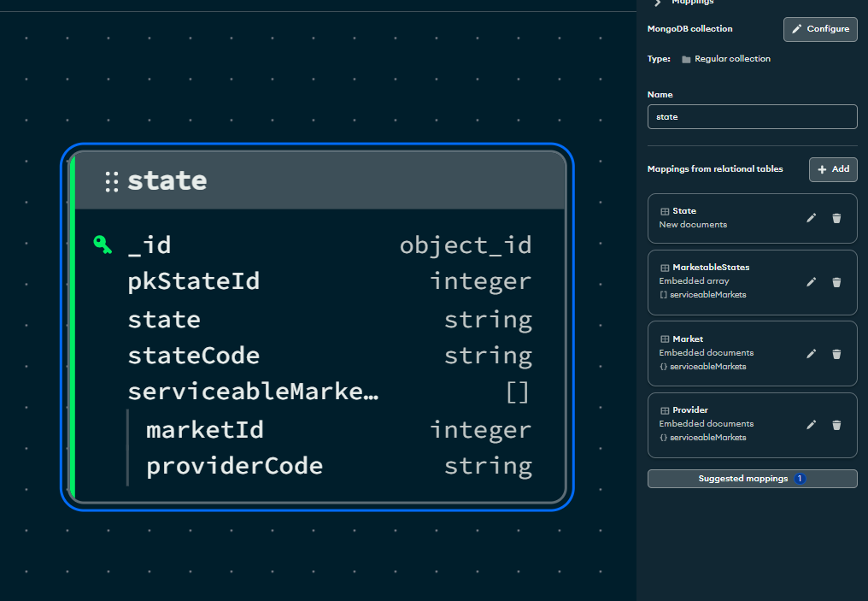Click the collection Name text field
The width and height of the screenshot is (868, 601).
[752, 116]
